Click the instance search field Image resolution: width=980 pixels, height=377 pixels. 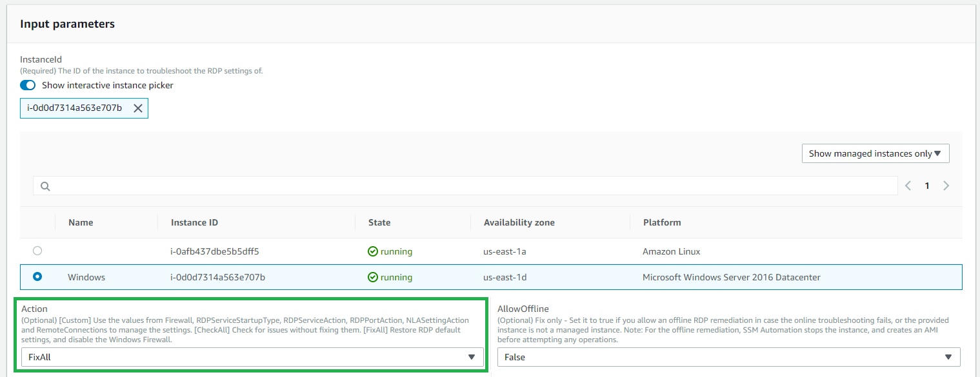point(465,186)
